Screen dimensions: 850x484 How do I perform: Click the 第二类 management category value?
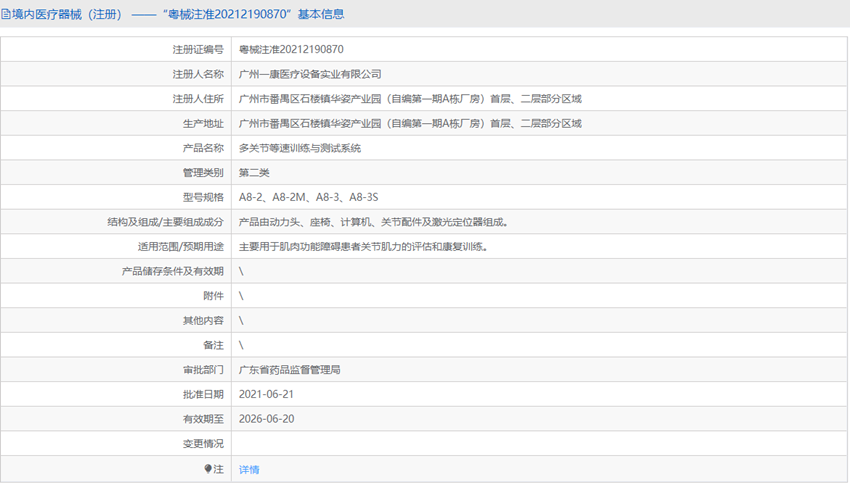(254, 173)
